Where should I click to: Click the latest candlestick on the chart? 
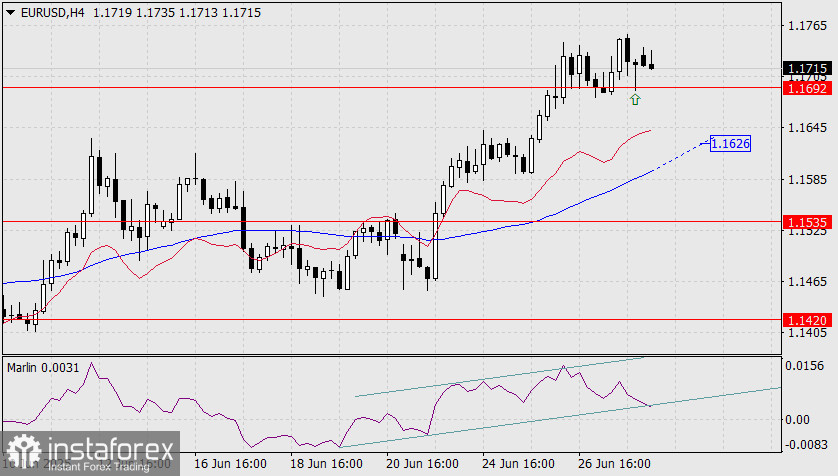[651, 66]
